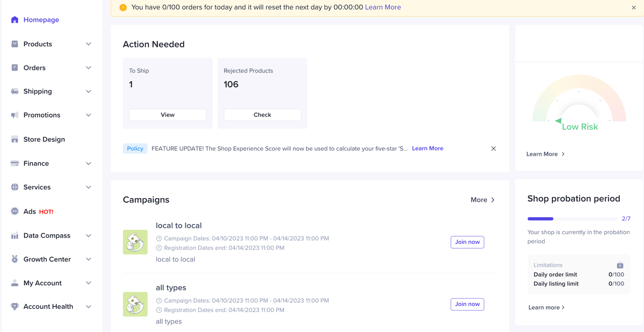Open the Services menu item
Screen dimensions: 644x332
click(37, 187)
